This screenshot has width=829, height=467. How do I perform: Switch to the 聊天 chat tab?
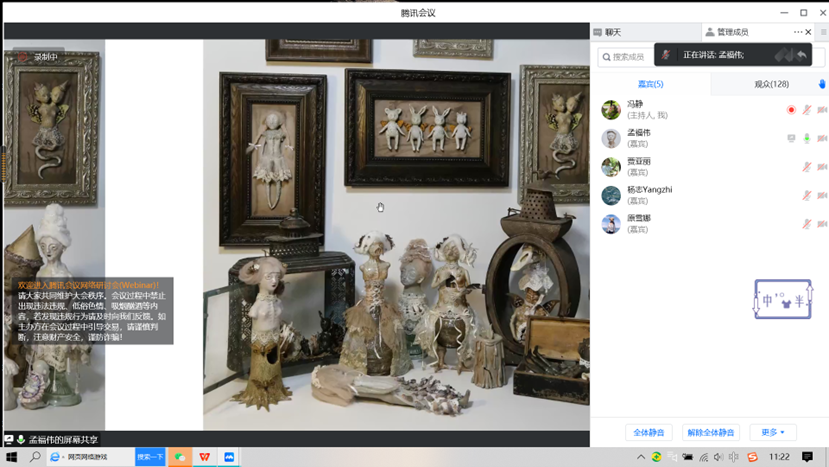pos(612,32)
